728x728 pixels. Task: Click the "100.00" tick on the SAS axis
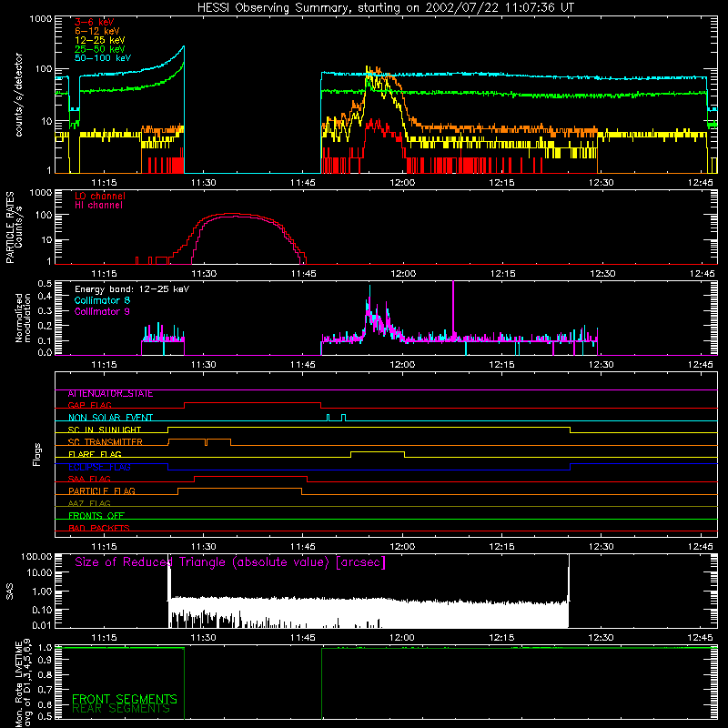point(36,556)
